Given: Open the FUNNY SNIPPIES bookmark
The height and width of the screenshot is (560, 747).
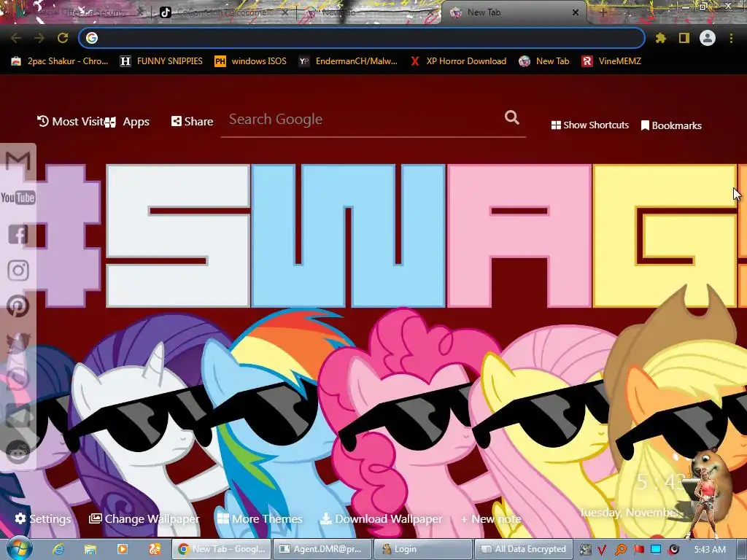Looking at the screenshot, I should (x=161, y=61).
